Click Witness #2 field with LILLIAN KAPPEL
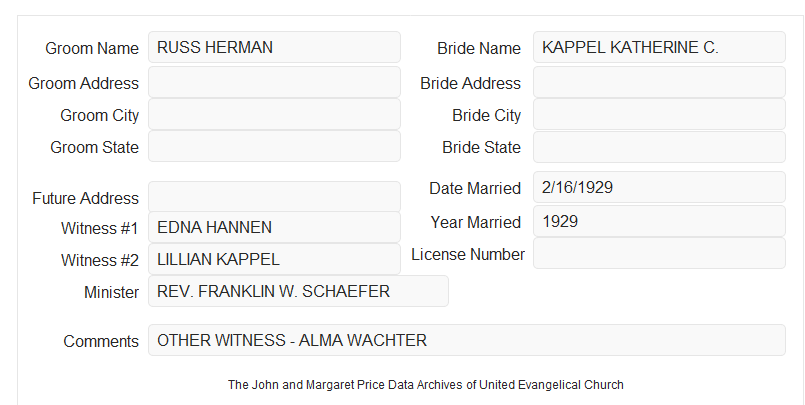 (x=274, y=259)
